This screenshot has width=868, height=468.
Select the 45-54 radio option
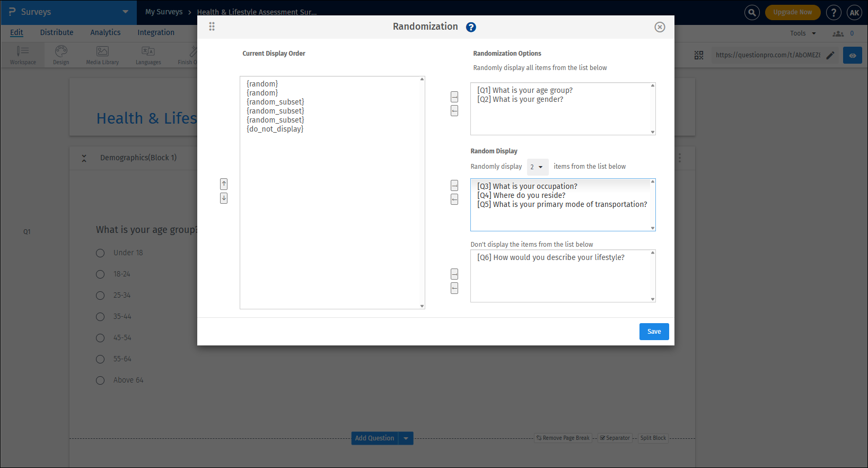100,338
